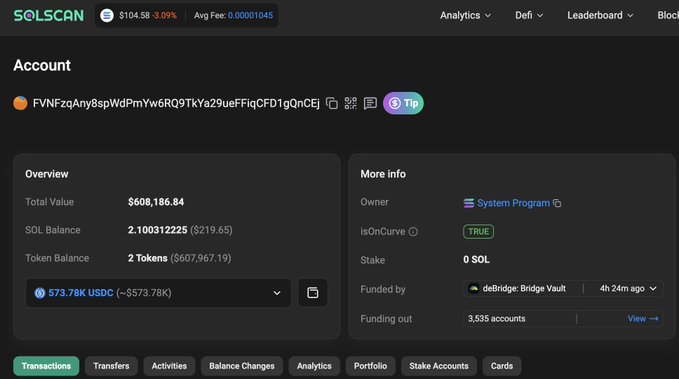Viewport: 679px width, 379px height.
Task: Open the Solscan logo home link
Action: pos(48,16)
